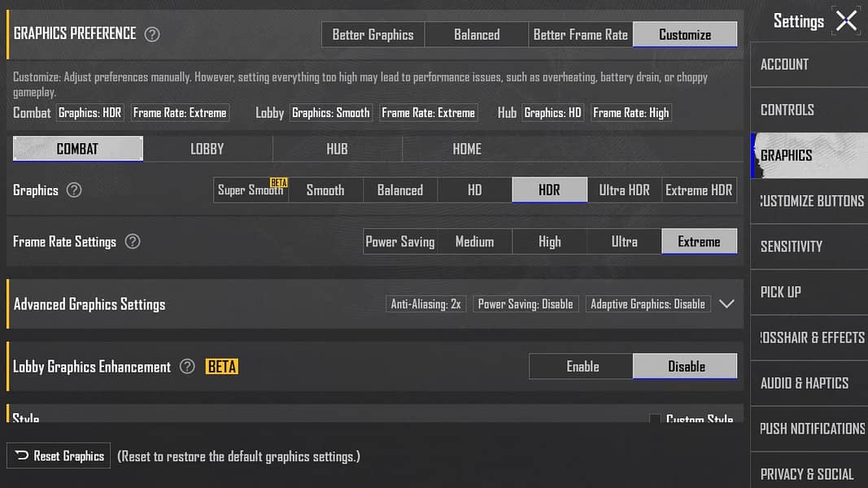Screen dimensions: 868x488
Task: Go to Customize Buttons settings
Action: [x=809, y=201]
